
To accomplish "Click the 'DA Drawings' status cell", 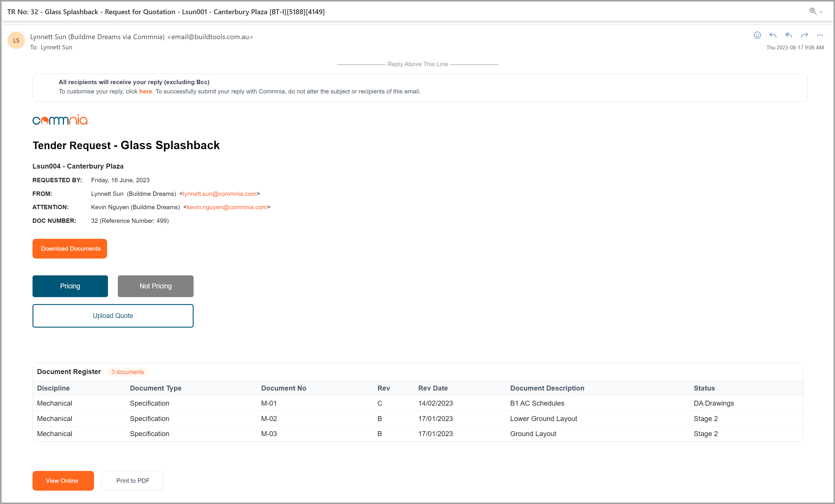I will tap(714, 403).
